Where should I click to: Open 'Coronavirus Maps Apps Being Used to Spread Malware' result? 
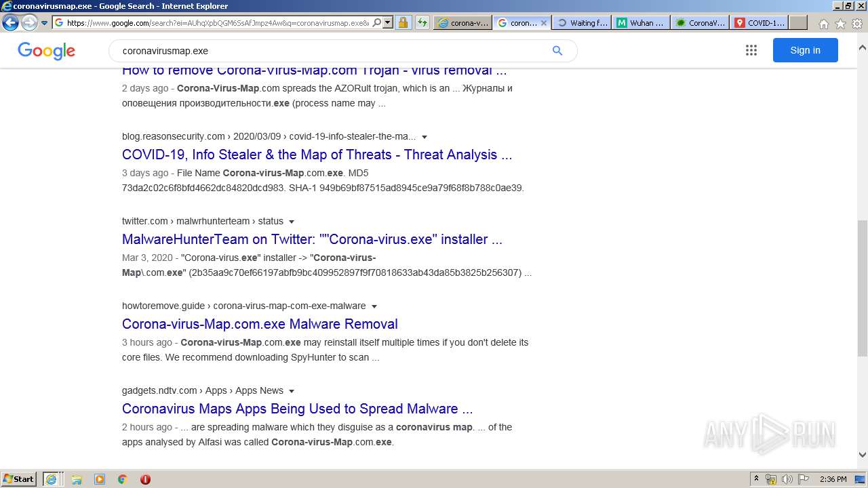pyautogui.click(x=297, y=409)
